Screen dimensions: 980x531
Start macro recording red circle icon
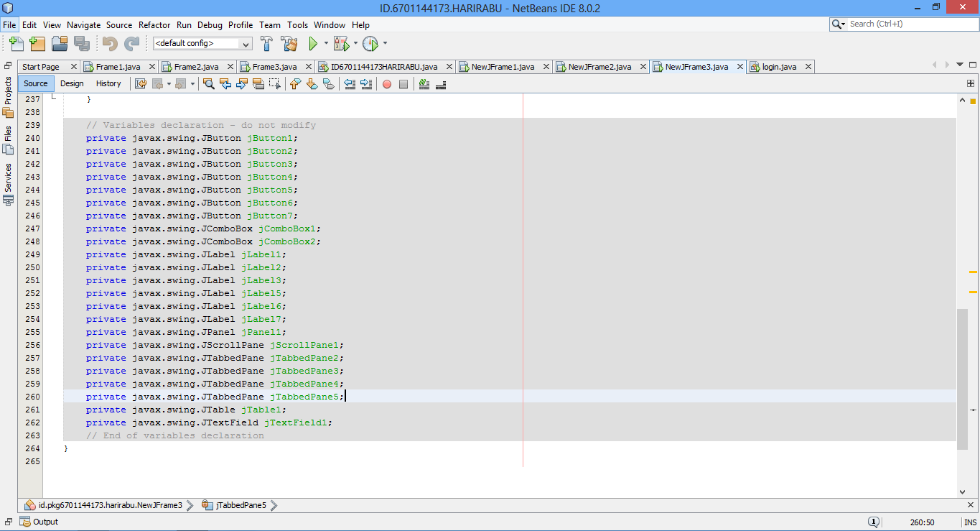pos(387,84)
